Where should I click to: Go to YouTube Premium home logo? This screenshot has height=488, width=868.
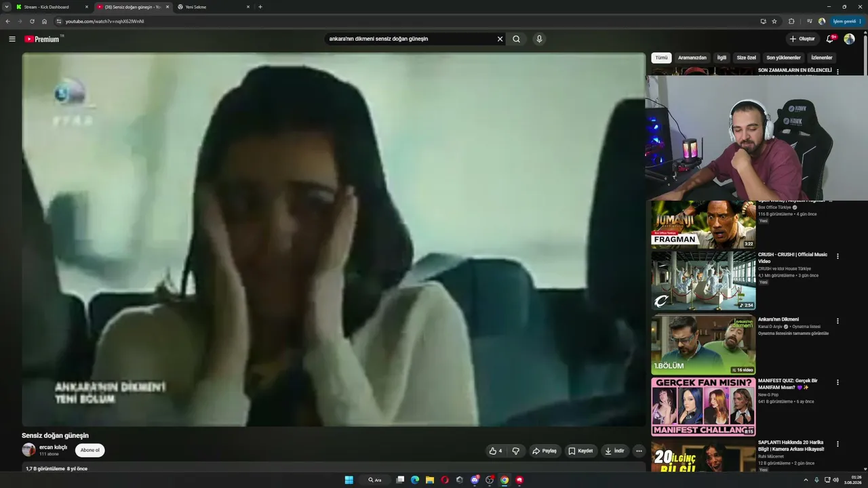(x=43, y=39)
